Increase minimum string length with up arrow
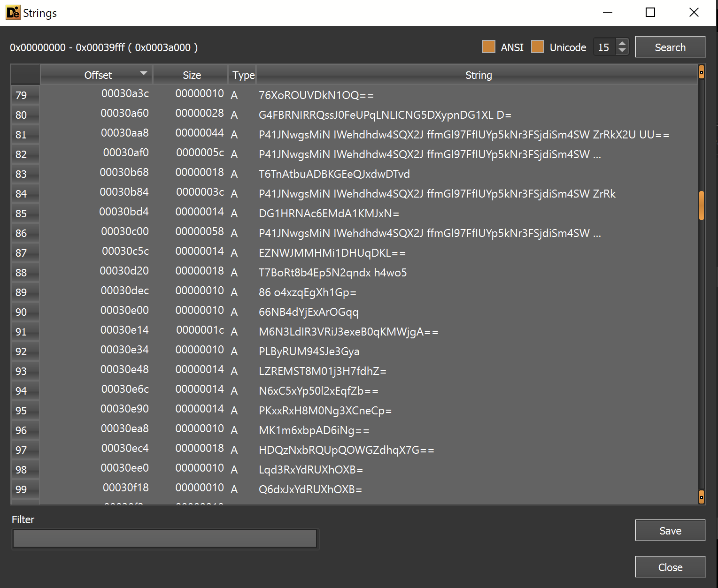 [x=622, y=43]
